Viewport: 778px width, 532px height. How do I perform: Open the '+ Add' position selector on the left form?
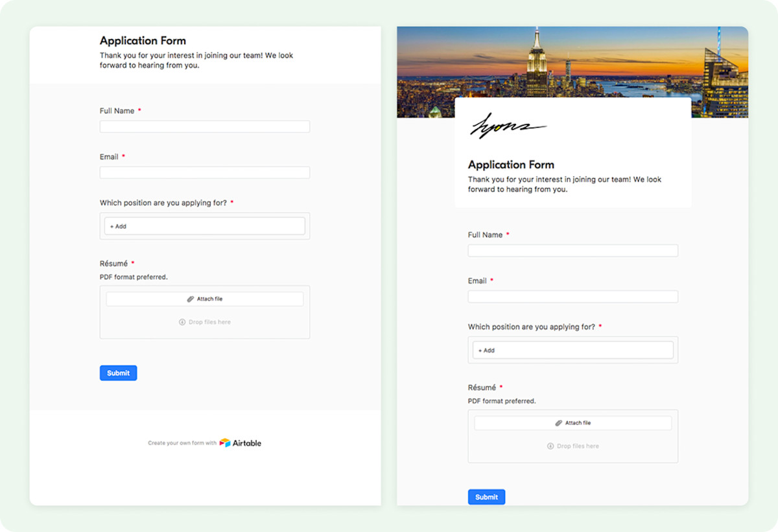point(204,226)
